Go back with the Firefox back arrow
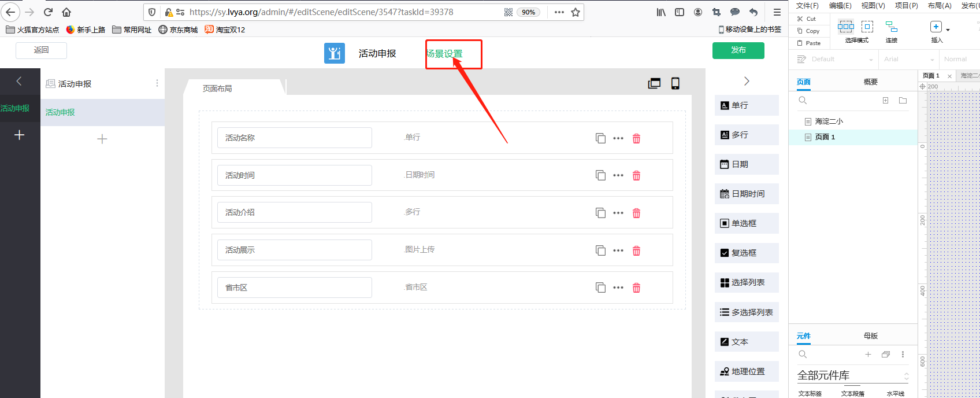This screenshot has height=398, width=980. click(x=10, y=12)
